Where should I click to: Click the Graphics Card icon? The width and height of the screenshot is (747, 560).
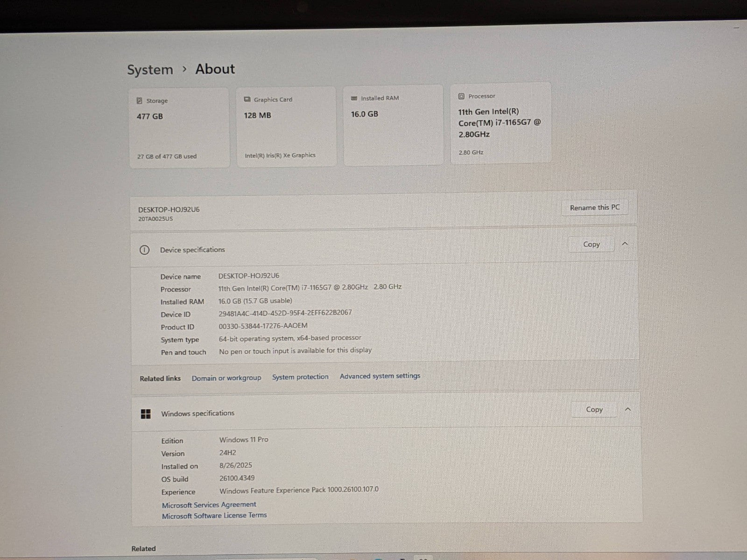pyautogui.click(x=247, y=99)
